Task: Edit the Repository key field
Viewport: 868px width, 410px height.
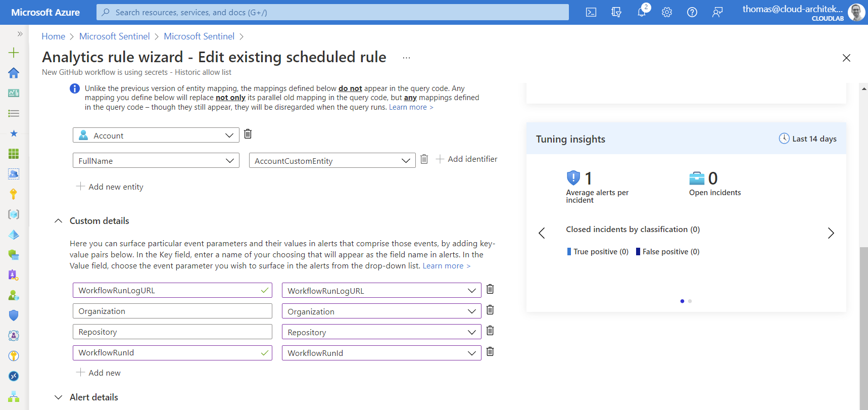Action: point(172,332)
